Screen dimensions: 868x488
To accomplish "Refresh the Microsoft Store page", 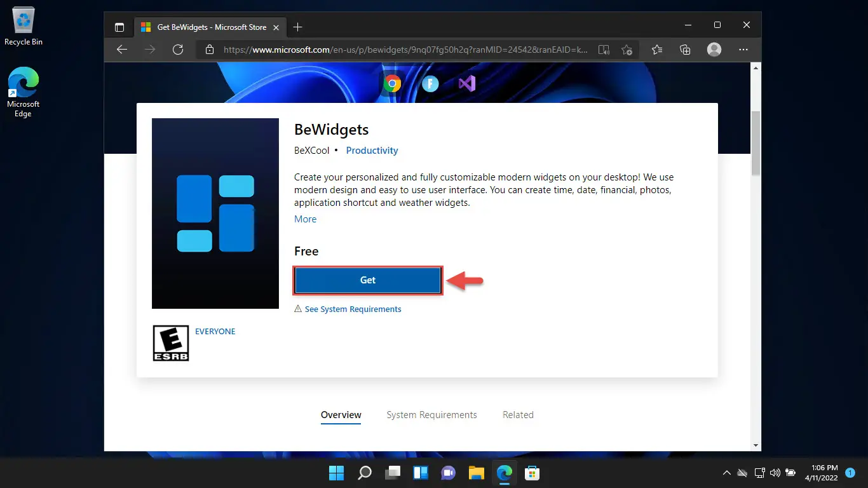I will (x=178, y=50).
